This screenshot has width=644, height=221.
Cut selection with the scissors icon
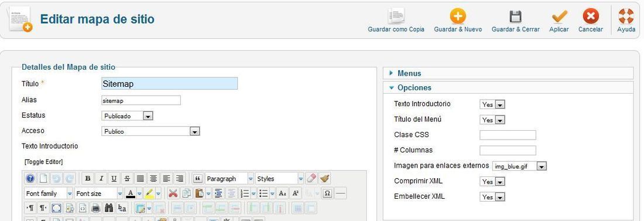[173, 193]
